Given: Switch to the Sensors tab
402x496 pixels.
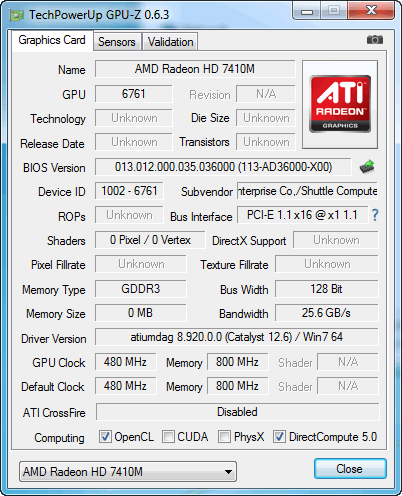Looking at the screenshot, I should point(117,42).
